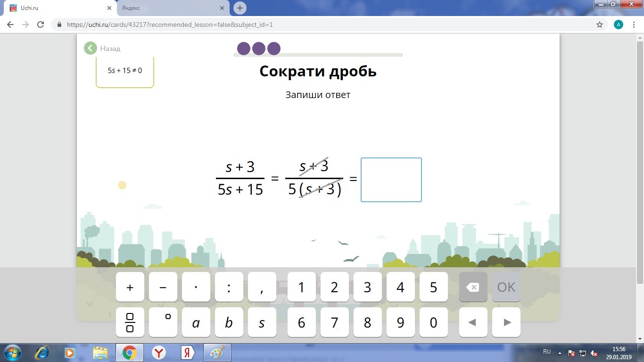
Task: Insert the degree/exponent symbol key
Action: coord(163,322)
